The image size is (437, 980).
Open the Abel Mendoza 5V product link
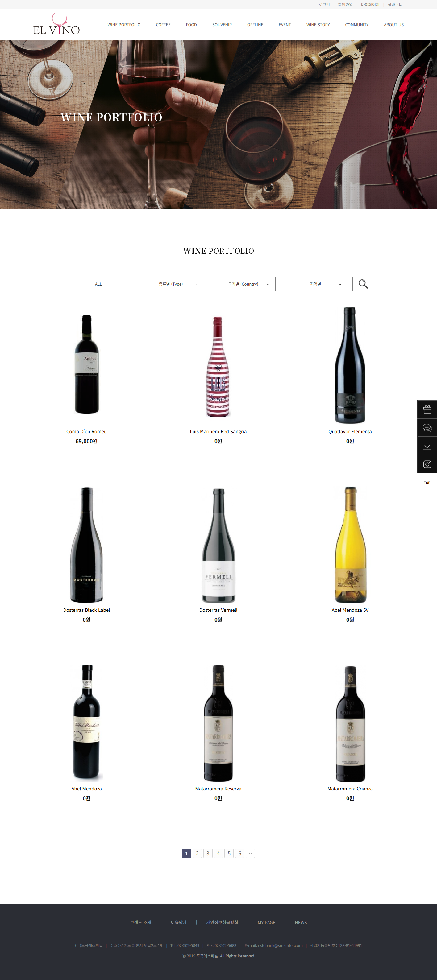click(x=350, y=610)
